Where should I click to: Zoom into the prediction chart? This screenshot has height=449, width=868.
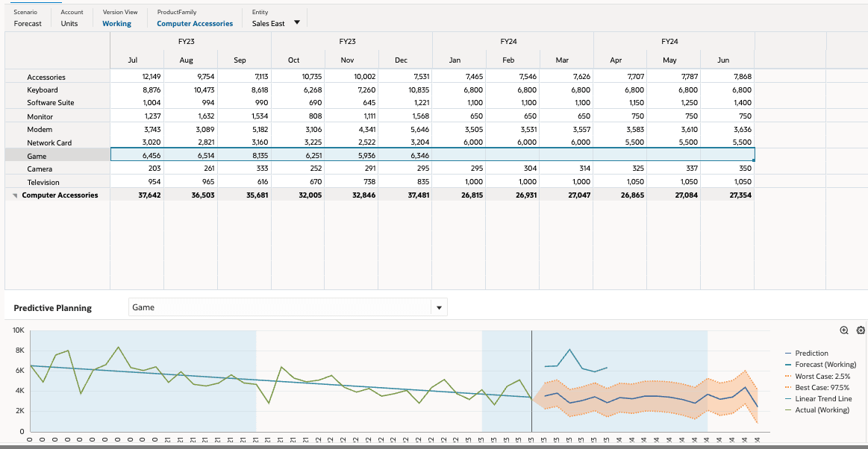pos(843,330)
